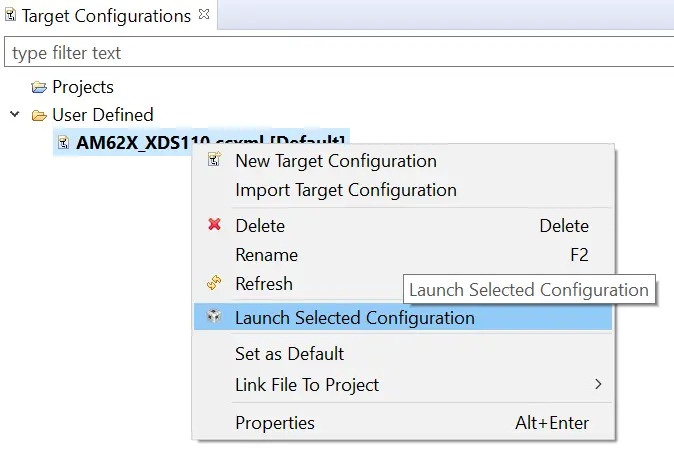This screenshot has width=674, height=453.
Task: Click the User Defined folder icon
Action: click(x=39, y=115)
